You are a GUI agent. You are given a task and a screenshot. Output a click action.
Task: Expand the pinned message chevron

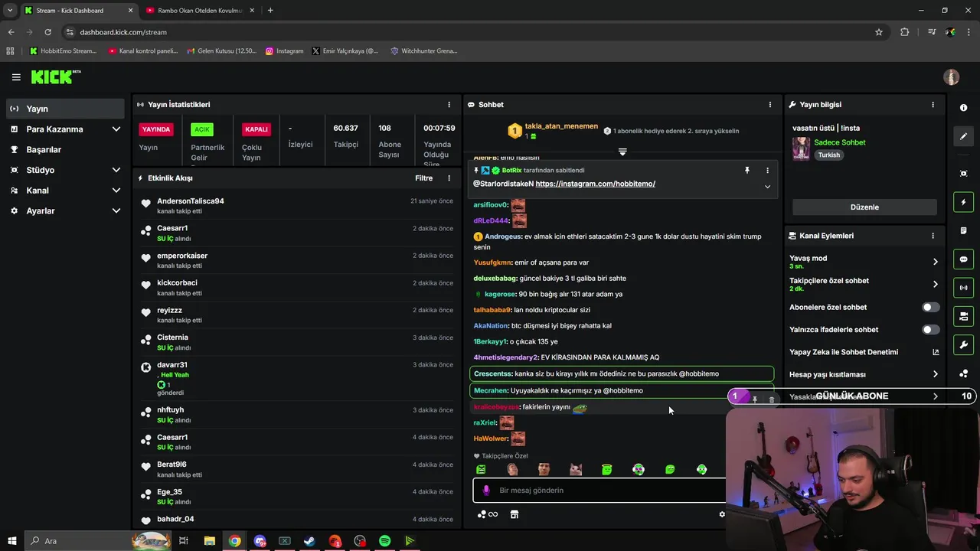click(767, 187)
